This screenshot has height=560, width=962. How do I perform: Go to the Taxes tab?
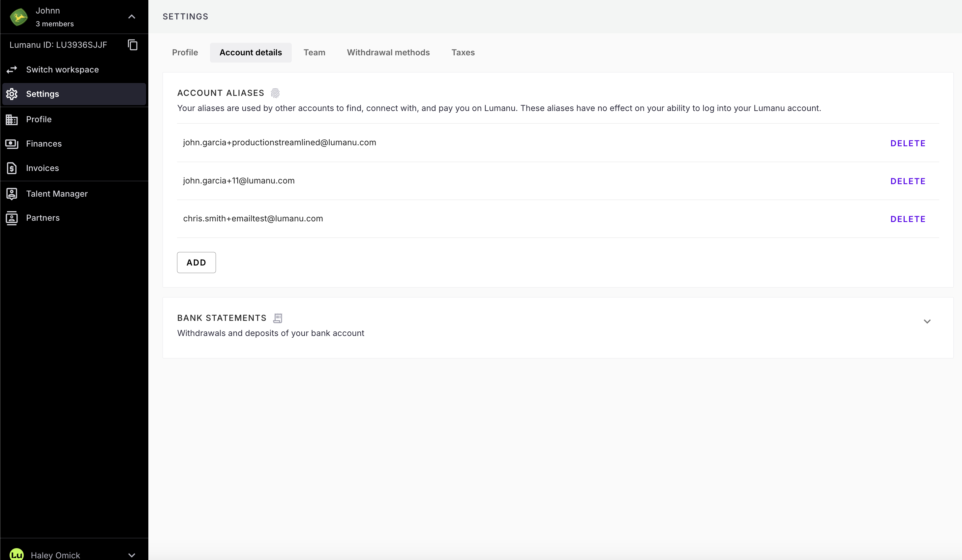(x=463, y=53)
